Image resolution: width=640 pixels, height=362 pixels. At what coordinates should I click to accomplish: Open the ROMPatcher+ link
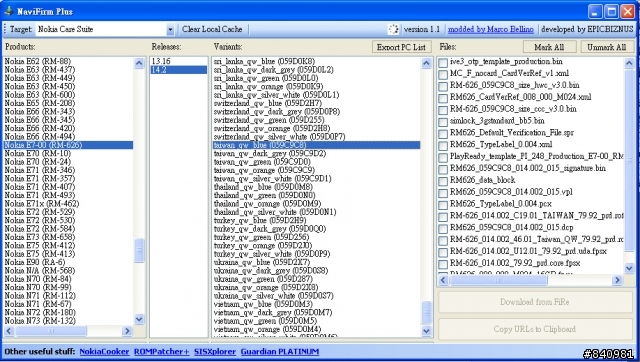pos(162,351)
